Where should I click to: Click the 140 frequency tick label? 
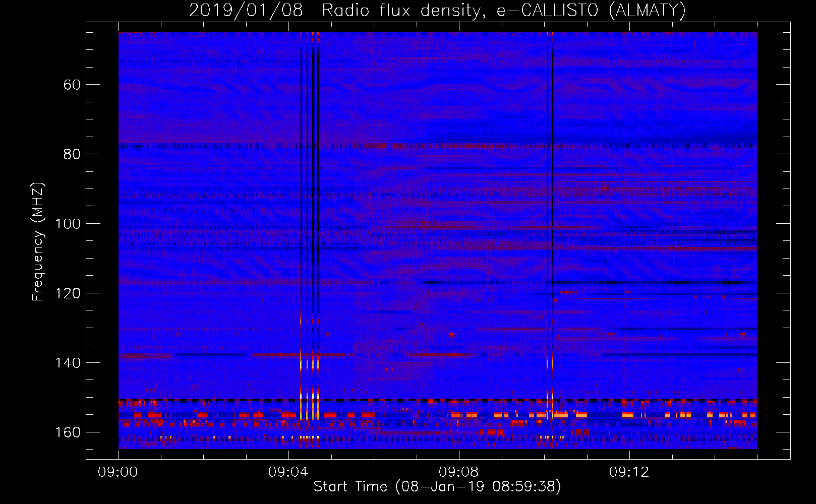pyautogui.click(x=68, y=363)
